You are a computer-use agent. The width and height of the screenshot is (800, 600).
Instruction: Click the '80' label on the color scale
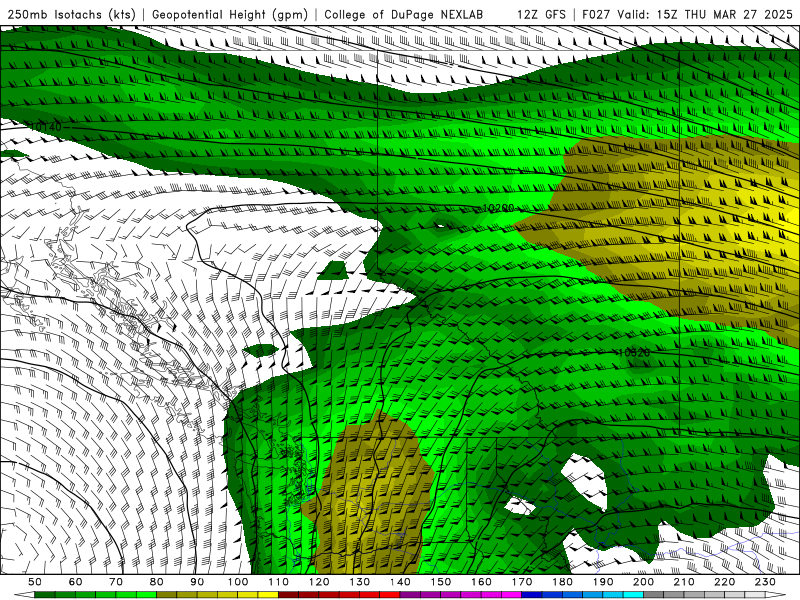[x=157, y=582]
